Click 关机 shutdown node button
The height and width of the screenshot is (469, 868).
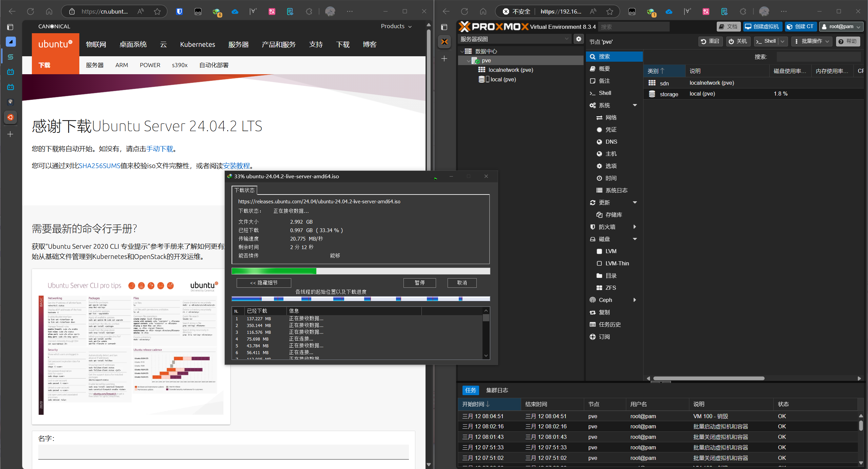tap(738, 41)
